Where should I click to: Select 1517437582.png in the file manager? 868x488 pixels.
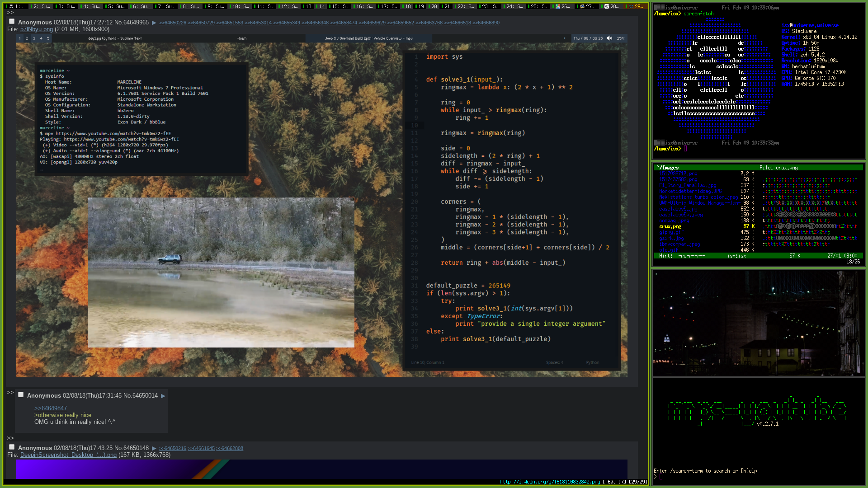(x=678, y=179)
